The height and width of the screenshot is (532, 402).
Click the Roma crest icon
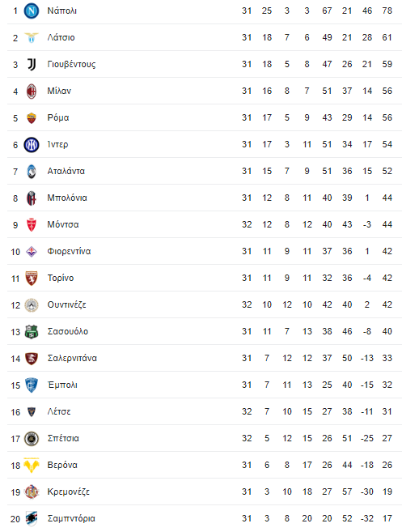[32, 117]
